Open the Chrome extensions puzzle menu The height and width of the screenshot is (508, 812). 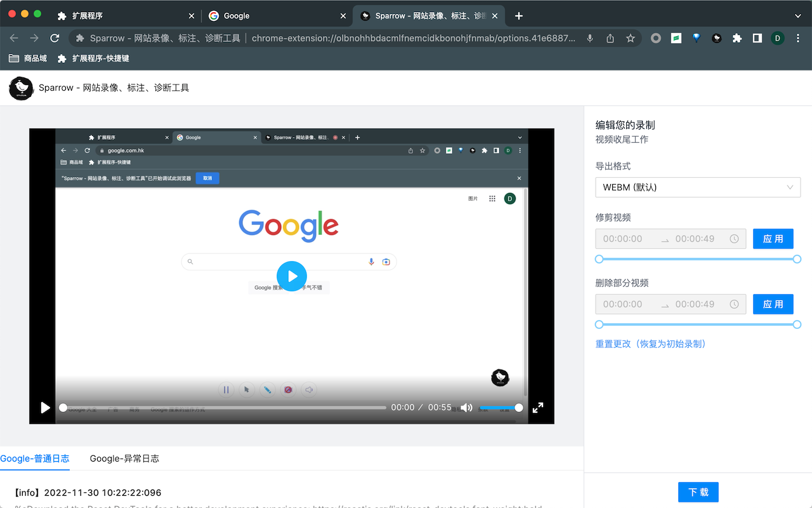click(x=737, y=38)
